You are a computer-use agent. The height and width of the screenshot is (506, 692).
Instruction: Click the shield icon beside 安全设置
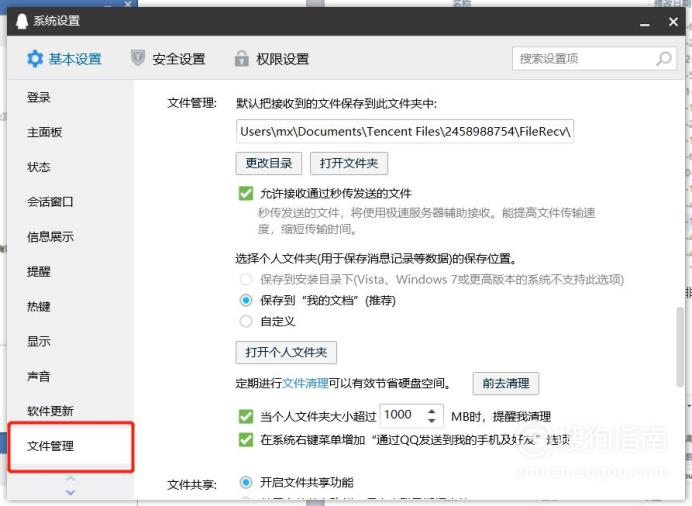click(138, 58)
